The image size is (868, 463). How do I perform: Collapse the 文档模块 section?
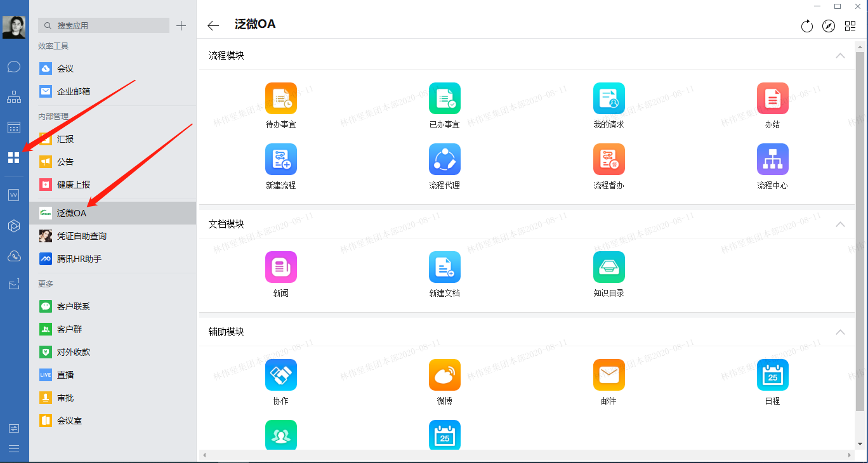click(840, 225)
